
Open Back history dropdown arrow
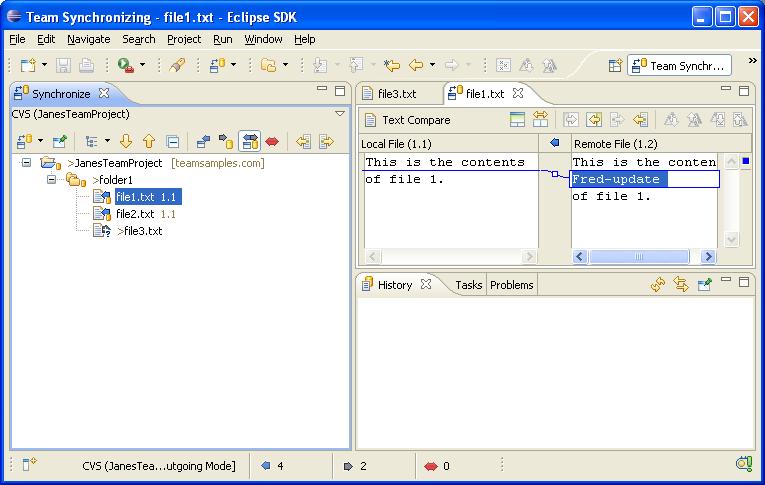[x=432, y=64]
